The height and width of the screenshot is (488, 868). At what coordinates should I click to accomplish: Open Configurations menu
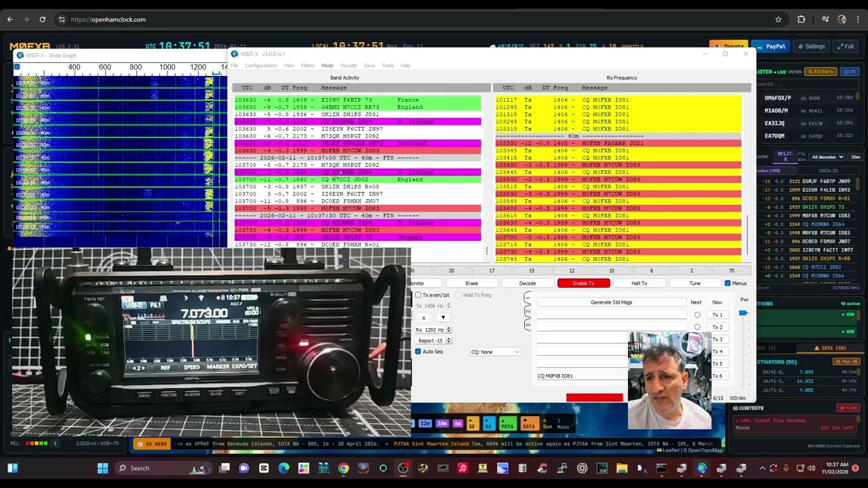(x=261, y=66)
